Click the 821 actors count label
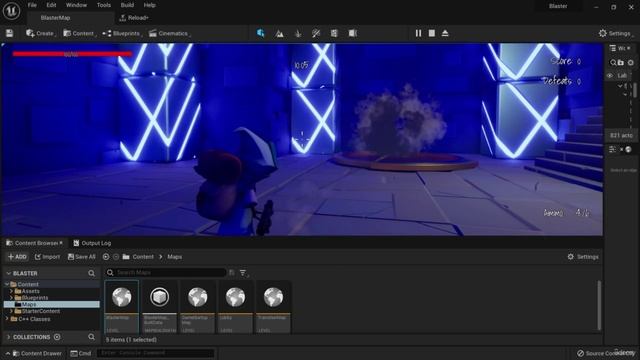This screenshot has height=360, width=640. click(x=621, y=135)
